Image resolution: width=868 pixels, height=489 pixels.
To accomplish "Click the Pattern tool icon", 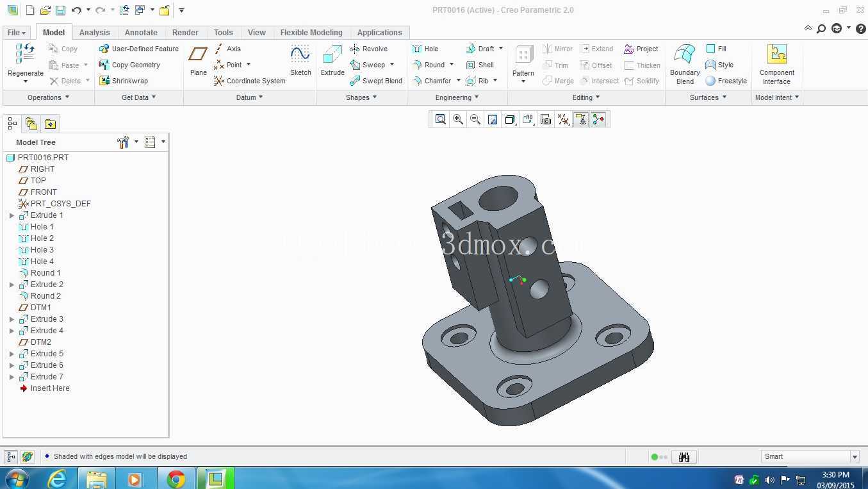I will pyautogui.click(x=523, y=55).
